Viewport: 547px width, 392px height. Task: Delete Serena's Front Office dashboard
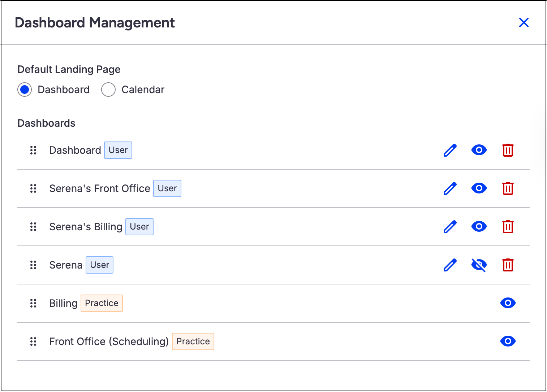point(508,188)
